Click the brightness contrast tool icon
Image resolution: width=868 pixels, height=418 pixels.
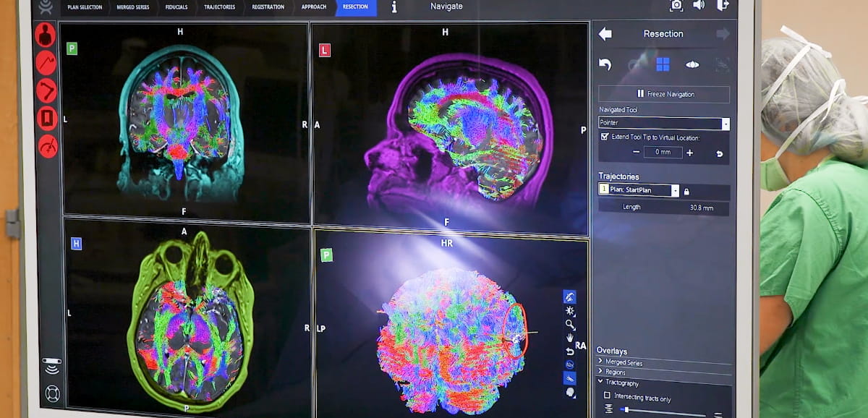click(570, 311)
